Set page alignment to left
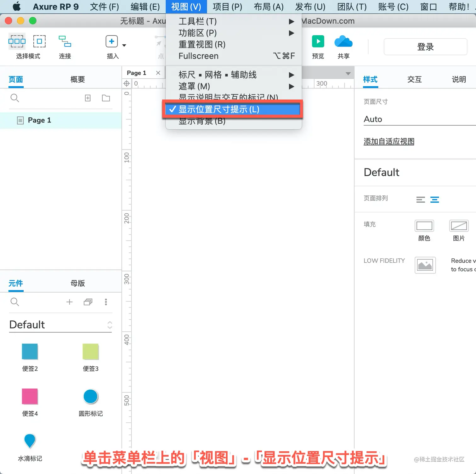 tap(421, 200)
